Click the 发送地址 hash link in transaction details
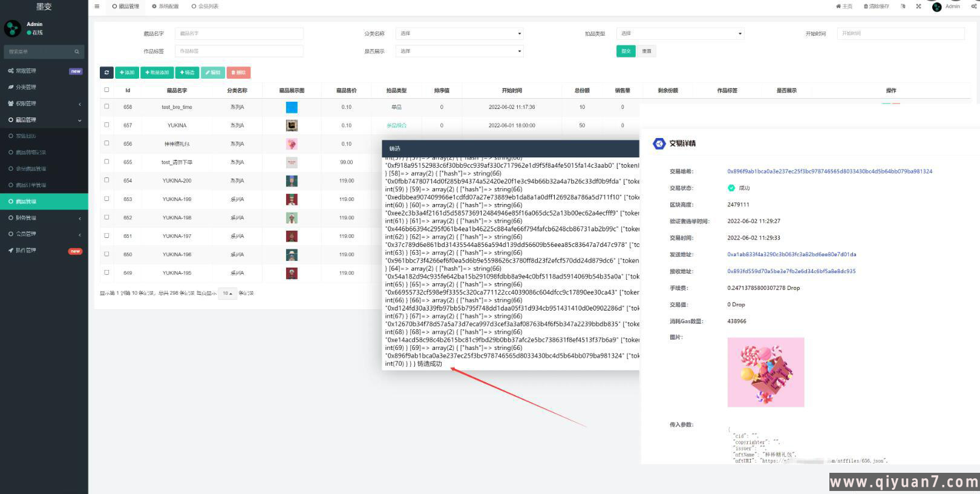This screenshot has width=980, height=494. click(791, 255)
